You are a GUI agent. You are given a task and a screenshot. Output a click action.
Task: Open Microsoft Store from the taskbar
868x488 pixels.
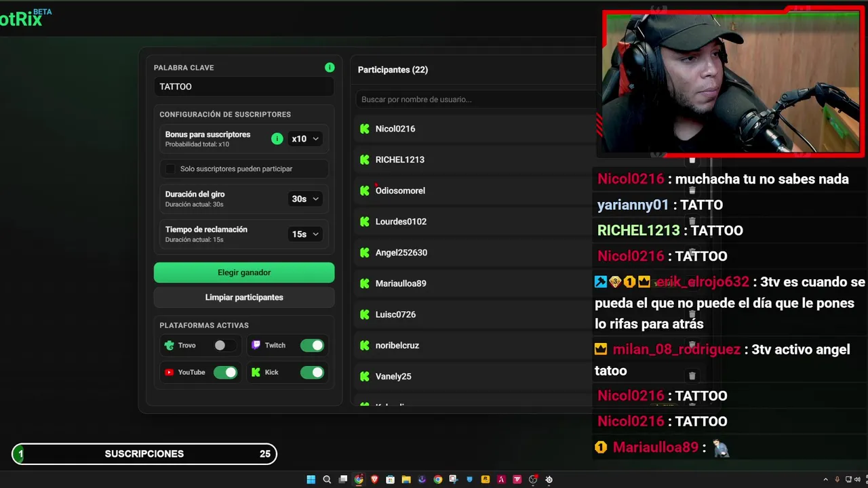point(390,479)
